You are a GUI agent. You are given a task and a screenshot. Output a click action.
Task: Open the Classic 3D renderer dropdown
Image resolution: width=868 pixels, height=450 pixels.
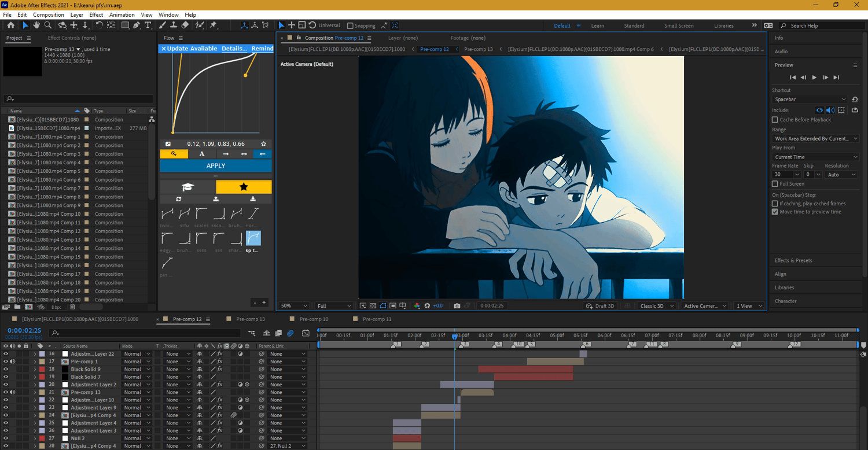[x=657, y=306]
